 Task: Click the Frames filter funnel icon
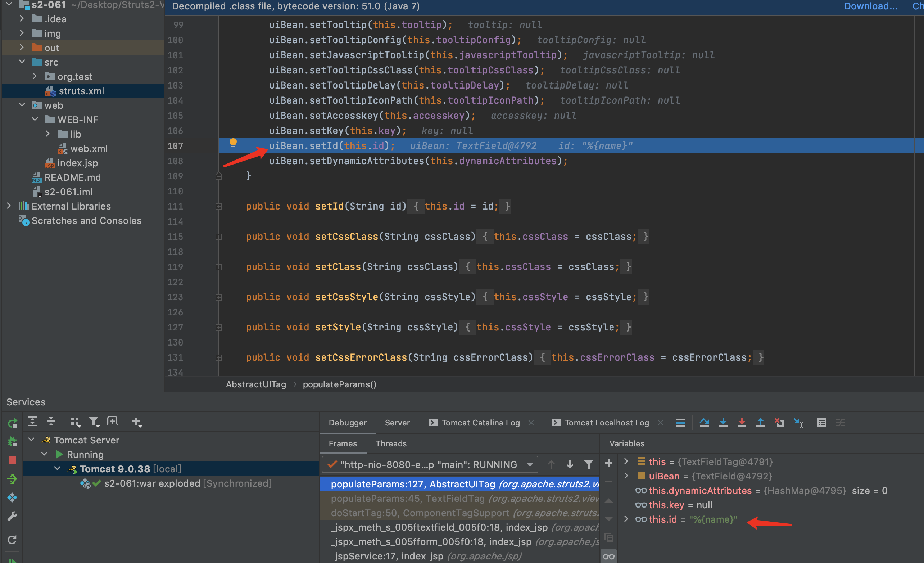pyautogui.click(x=588, y=464)
